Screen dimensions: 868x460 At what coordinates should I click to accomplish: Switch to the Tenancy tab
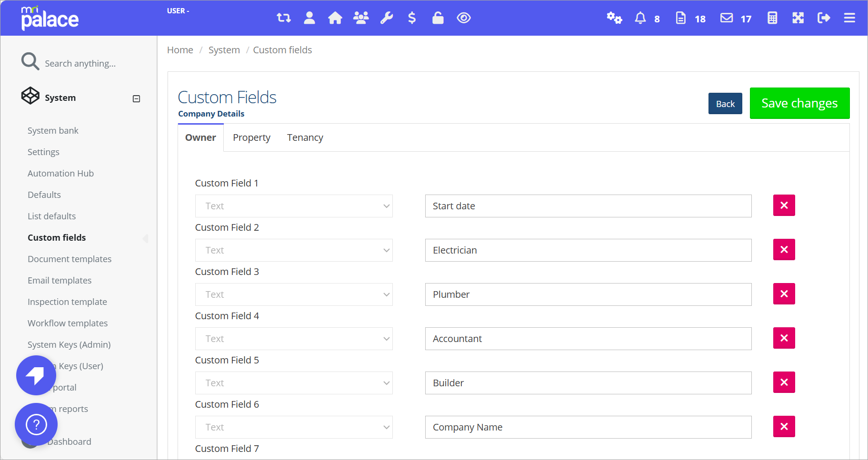[305, 137]
